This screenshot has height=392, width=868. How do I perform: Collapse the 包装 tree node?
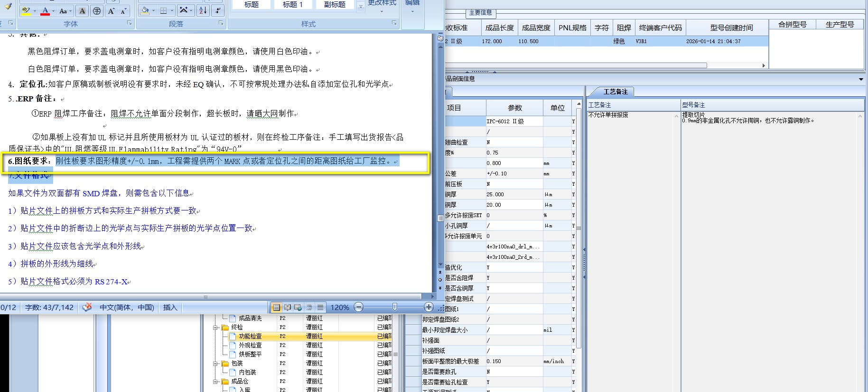[215, 363]
